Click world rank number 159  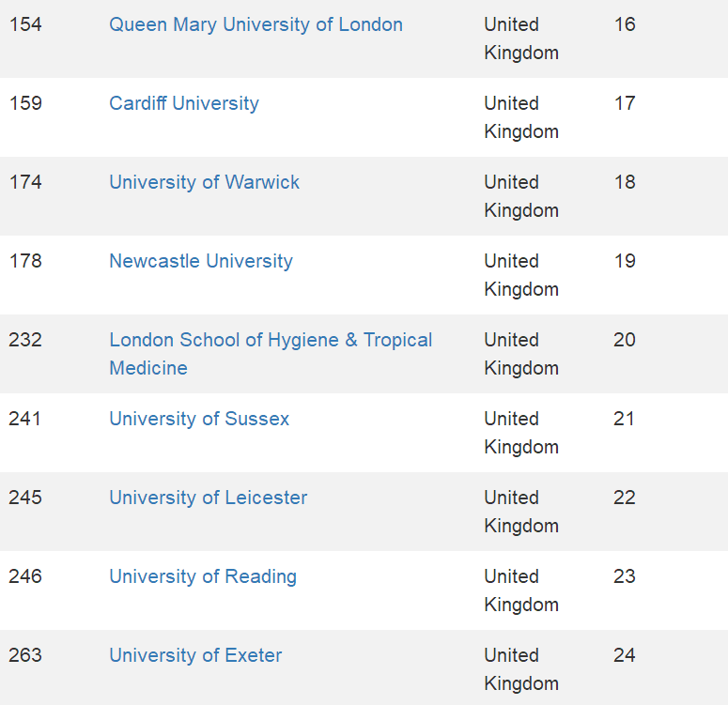pos(25,103)
